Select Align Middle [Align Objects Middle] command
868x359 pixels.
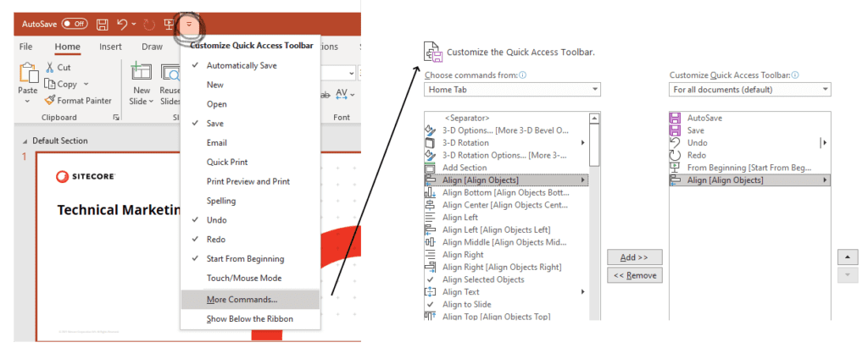[506, 242]
